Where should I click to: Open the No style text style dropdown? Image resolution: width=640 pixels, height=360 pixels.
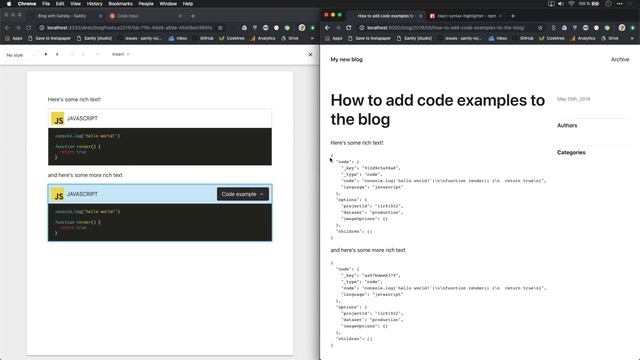click(x=21, y=55)
